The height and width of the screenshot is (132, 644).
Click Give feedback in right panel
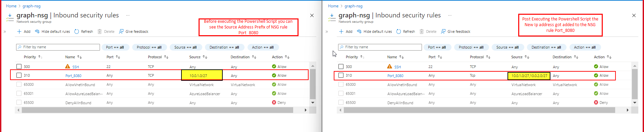point(455,31)
